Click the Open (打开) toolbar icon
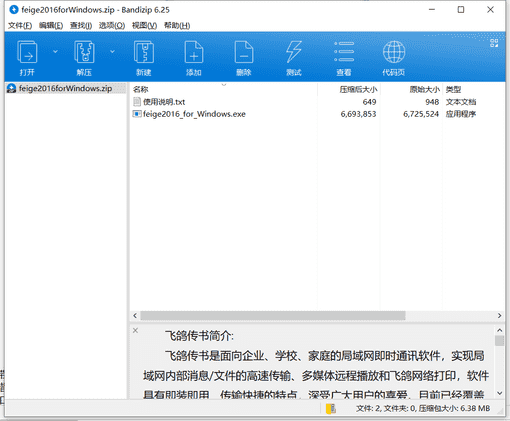Screen dimensions: 510x421 pyautogui.click(x=27, y=52)
